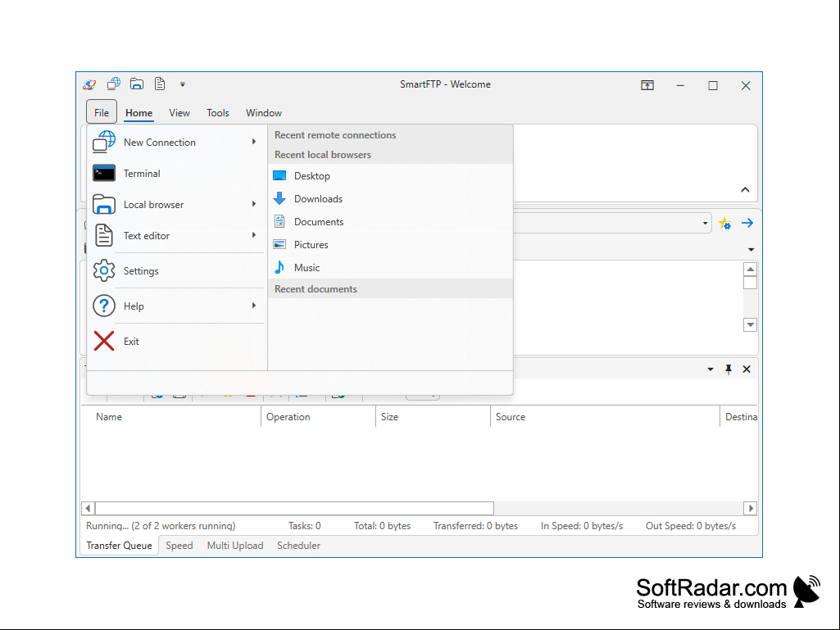Click the Downloads blue arrow icon
The height and width of the screenshot is (630, 840).
[x=279, y=199]
